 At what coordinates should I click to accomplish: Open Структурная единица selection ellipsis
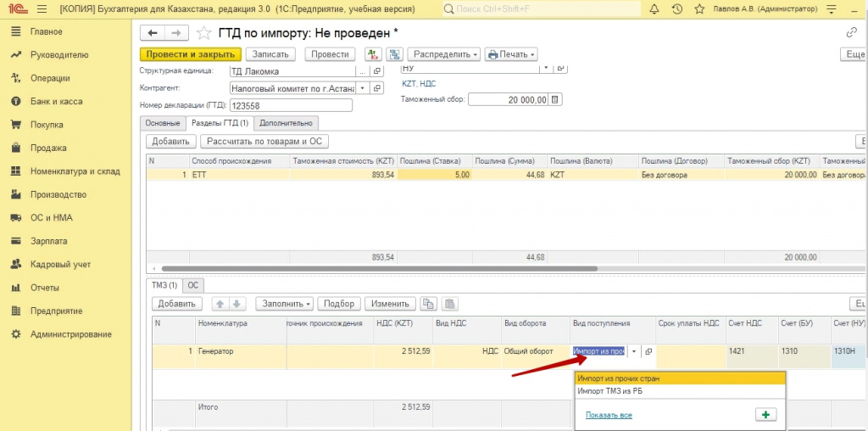[363, 71]
